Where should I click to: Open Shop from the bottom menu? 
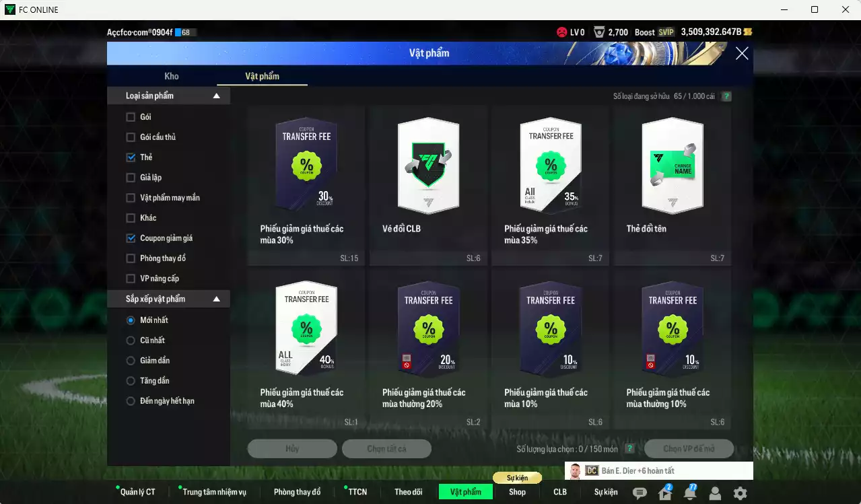pos(517,492)
